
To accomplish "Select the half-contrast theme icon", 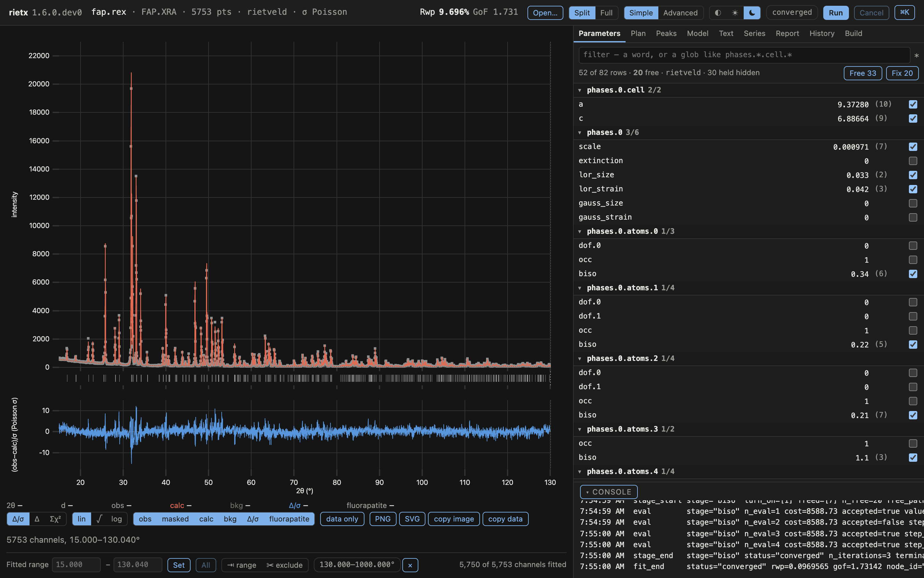I will tap(718, 13).
